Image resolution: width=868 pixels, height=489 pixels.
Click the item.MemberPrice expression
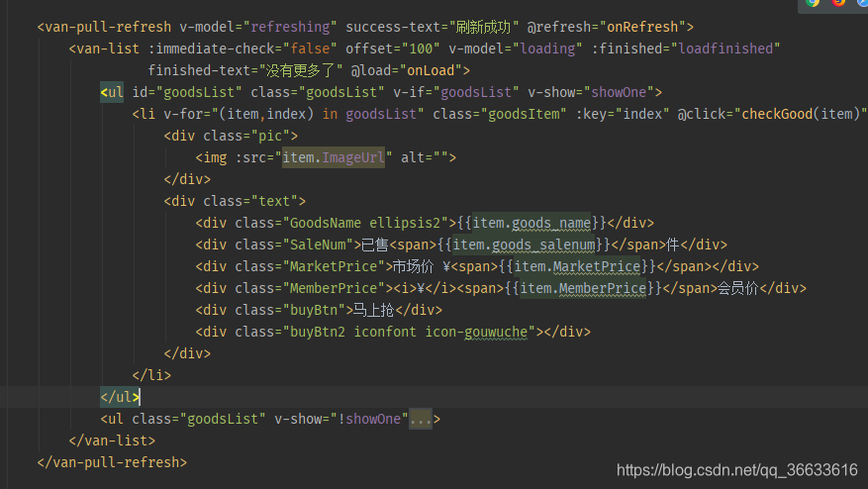(x=583, y=288)
